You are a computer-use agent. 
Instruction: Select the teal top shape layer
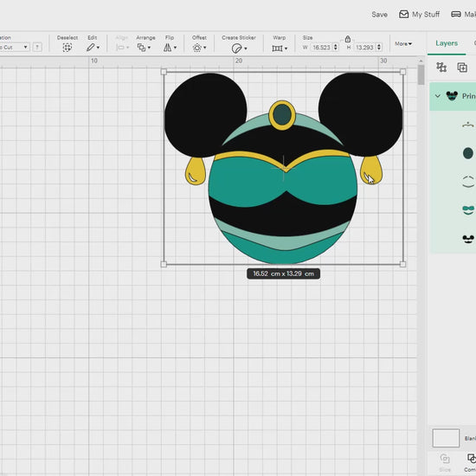point(468,209)
